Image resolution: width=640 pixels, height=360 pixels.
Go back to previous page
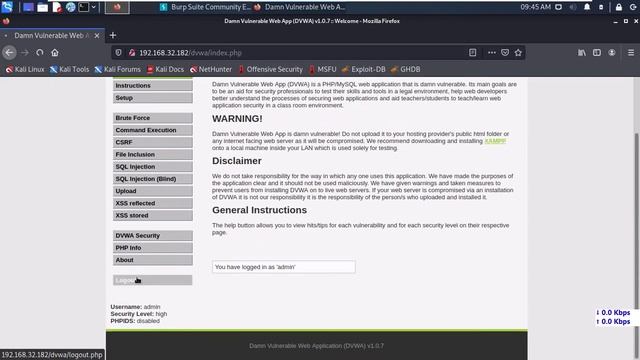tap(9, 53)
